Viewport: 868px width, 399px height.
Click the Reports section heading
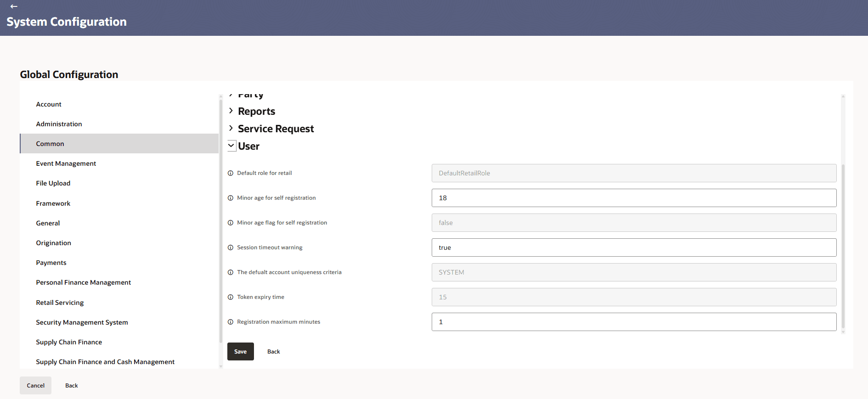click(x=257, y=111)
